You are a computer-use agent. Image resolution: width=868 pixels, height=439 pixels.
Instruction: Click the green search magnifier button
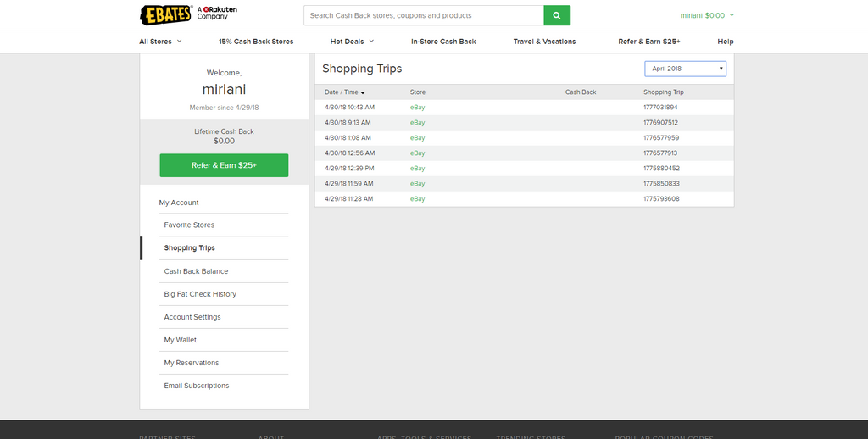(557, 15)
